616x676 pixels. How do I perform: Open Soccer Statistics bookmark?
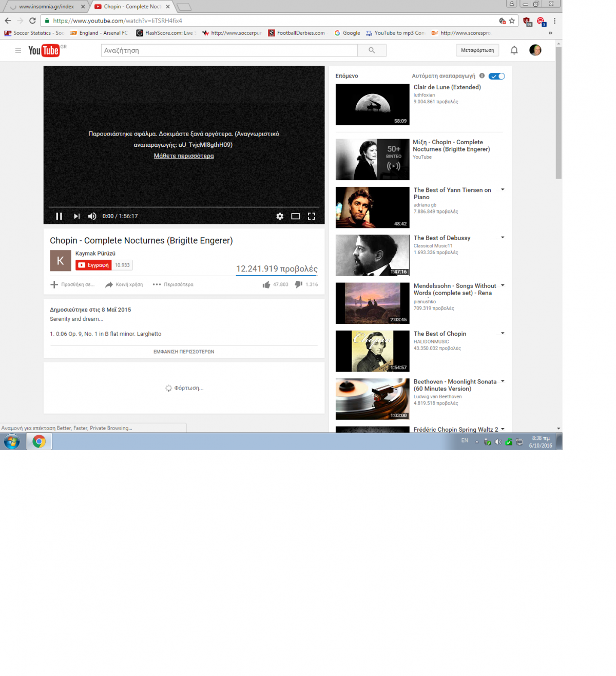click(34, 33)
